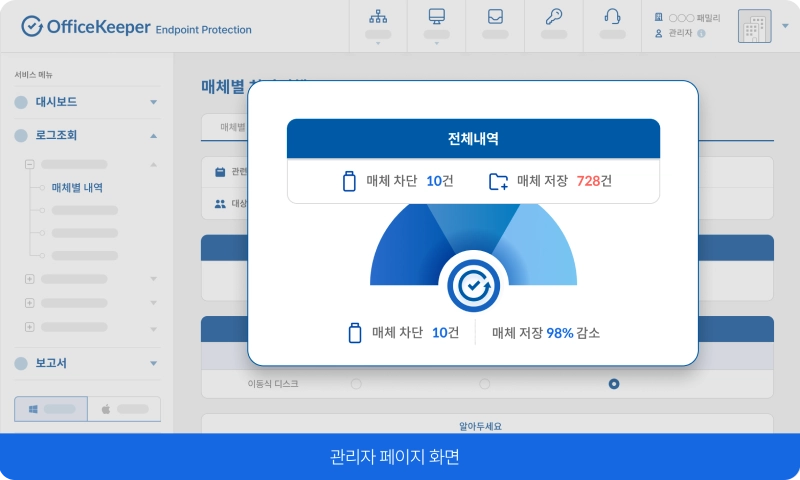800x480 pixels.
Task: Click the 매체 저장 728건 link
Action: (x=551, y=181)
